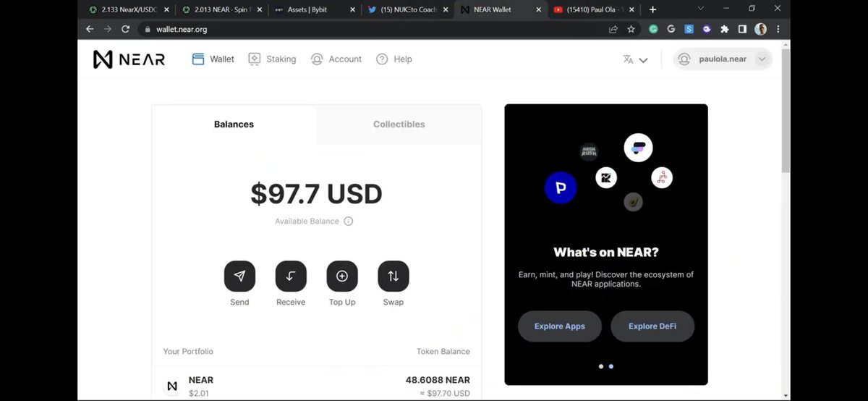Switch to the Balances tab
The height and width of the screenshot is (401, 868).
(x=234, y=124)
